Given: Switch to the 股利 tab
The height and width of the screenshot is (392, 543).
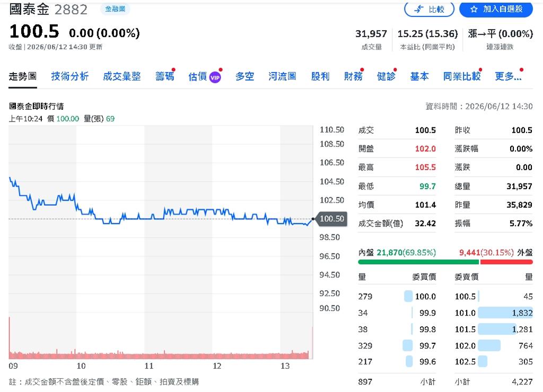Looking at the screenshot, I should point(320,76).
